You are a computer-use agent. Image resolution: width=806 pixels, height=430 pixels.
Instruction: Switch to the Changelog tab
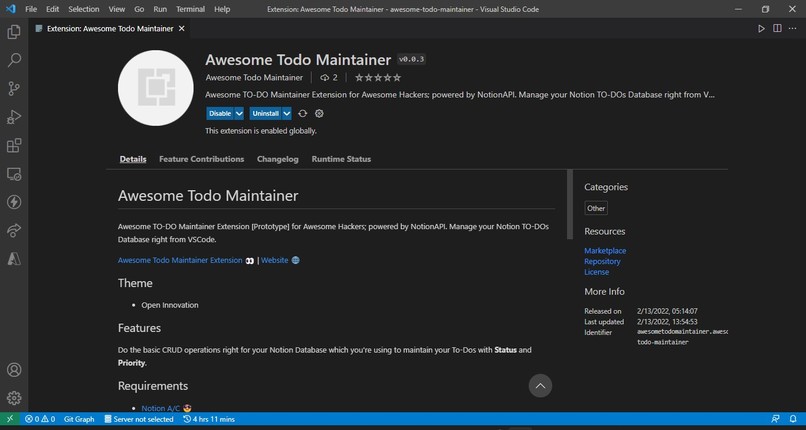click(x=278, y=159)
